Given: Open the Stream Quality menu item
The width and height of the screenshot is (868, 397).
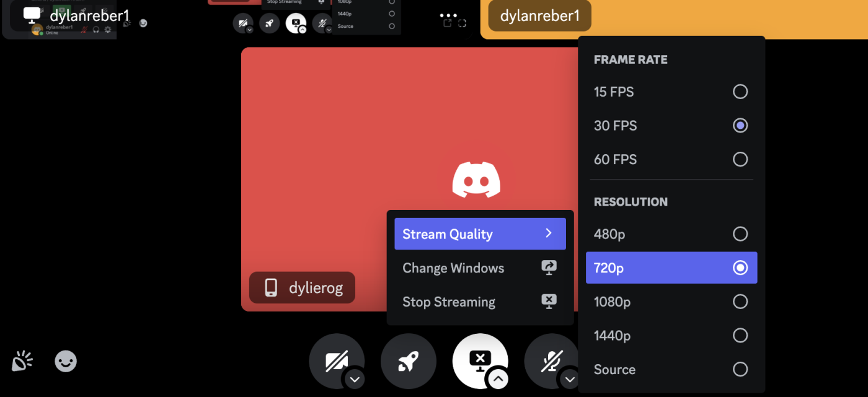Looking at the screenshot, I should coord(480,233).
